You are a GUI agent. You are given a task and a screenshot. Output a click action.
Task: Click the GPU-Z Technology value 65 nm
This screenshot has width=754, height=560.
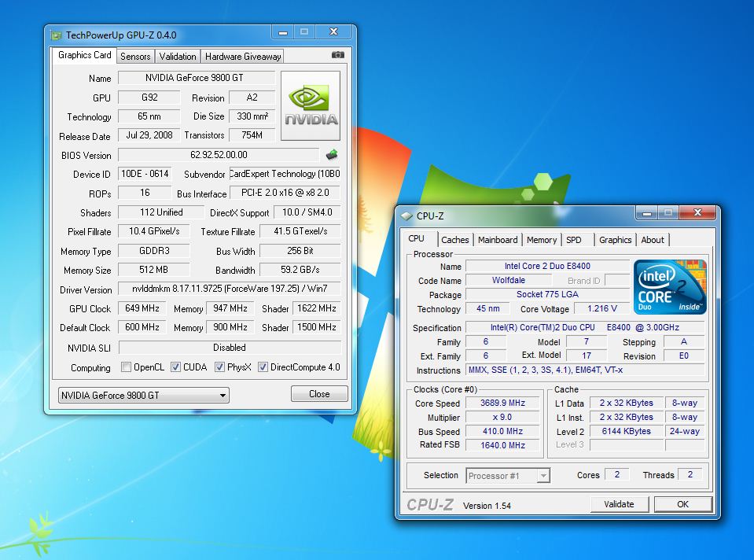[149, 116]
